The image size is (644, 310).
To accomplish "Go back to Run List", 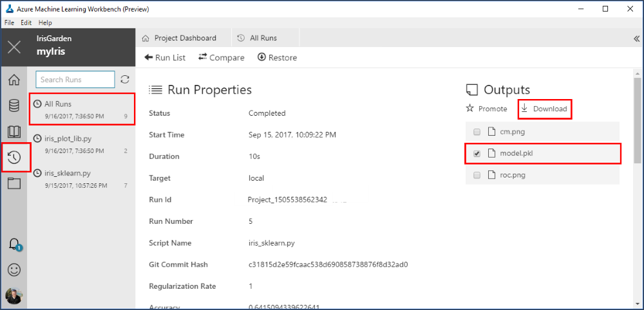I will click(165, 57).
